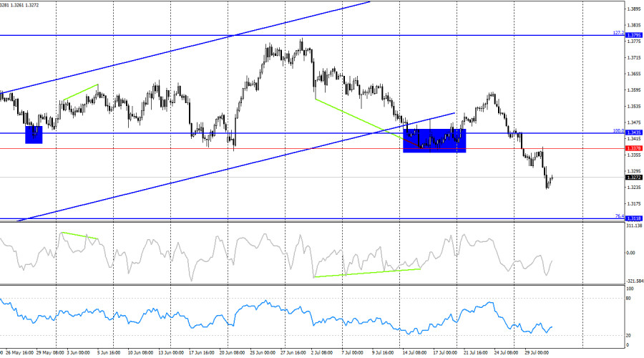Select the large blue rectangle in mid-July
This screenshot has width=644, height=358.
click(x=434, y=140)
